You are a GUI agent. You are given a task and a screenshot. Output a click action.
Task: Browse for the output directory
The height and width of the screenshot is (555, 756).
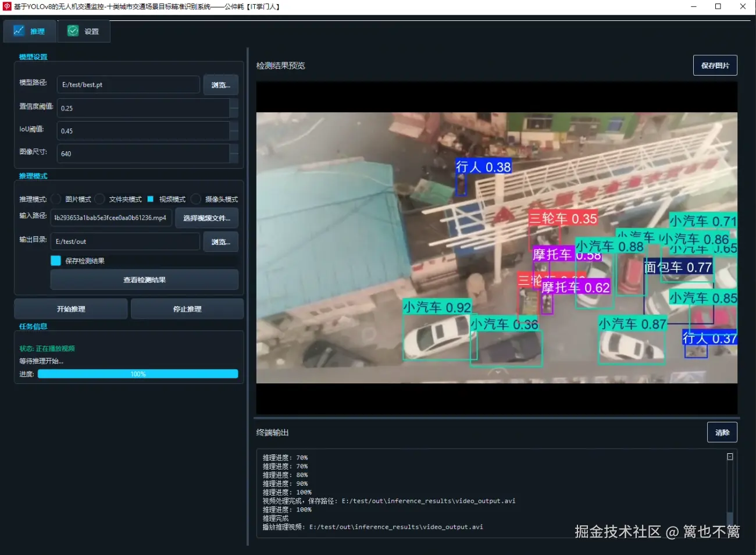[221, 242]
